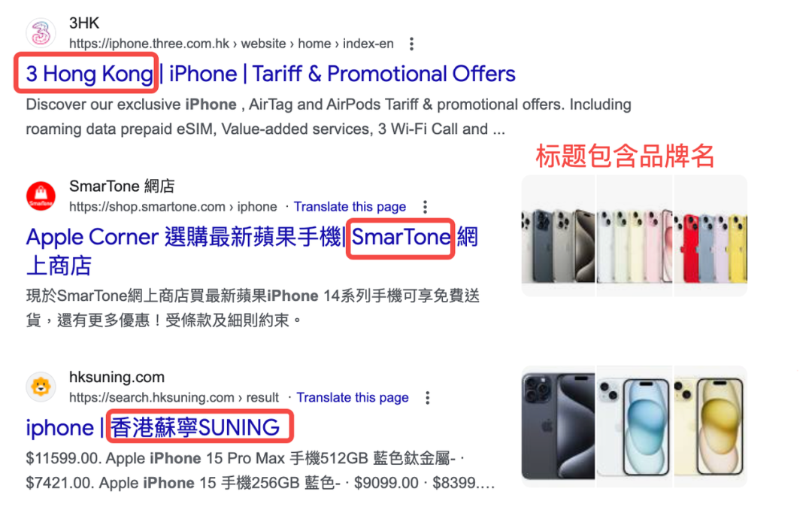Open the three-dot menu beside the 3HK URL
Image resolution: width=812 pixels, height=522 pixels.
point(412,44)
